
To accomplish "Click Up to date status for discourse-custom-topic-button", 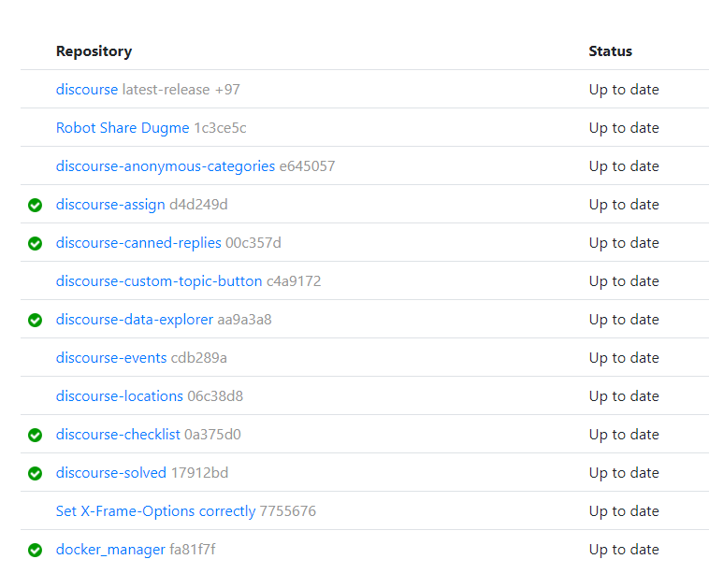I will click(624, 281).
